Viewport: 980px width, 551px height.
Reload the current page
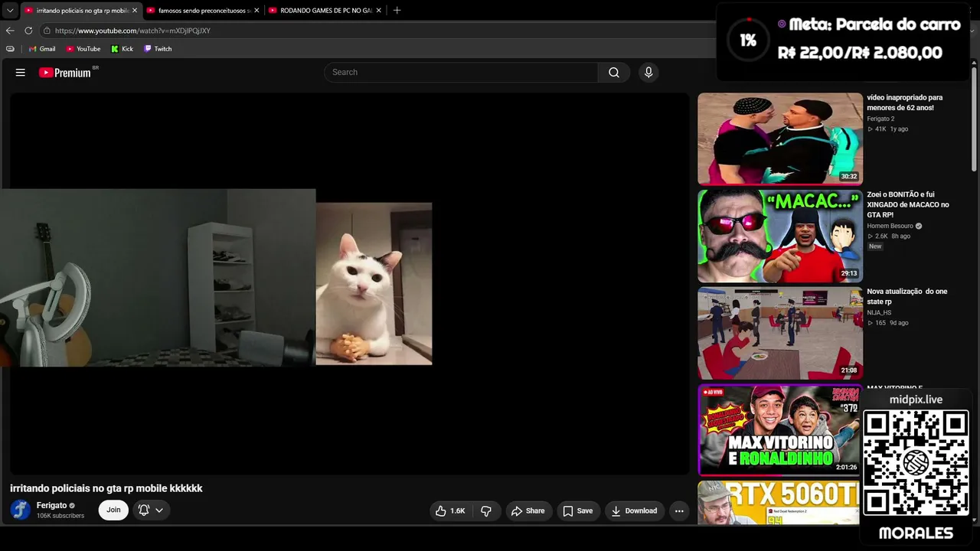pyautogui.click(x=28, y=31)
